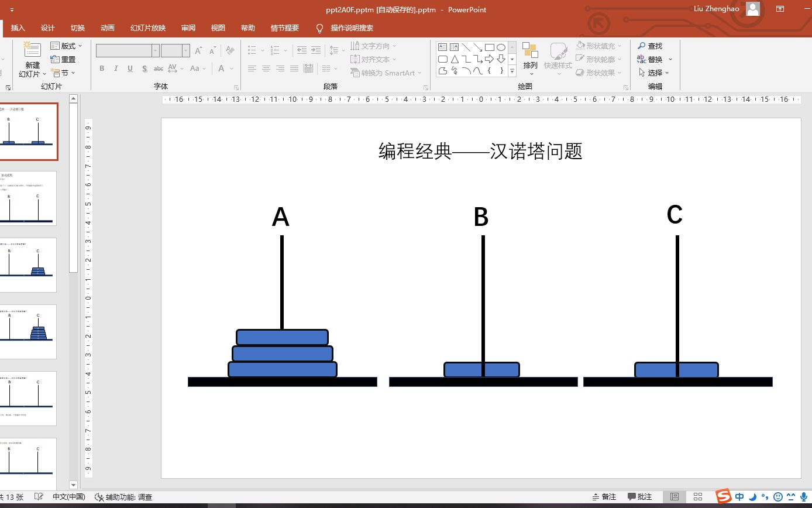
Task: Open the Review (审阅) tab
Action: 188,28
